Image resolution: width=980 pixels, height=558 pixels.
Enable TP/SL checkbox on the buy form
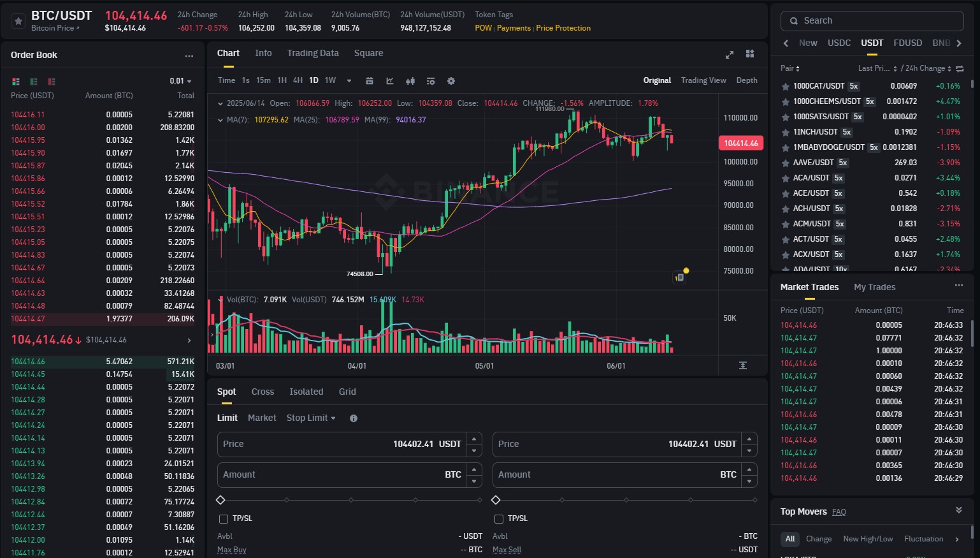click(223, 518)
